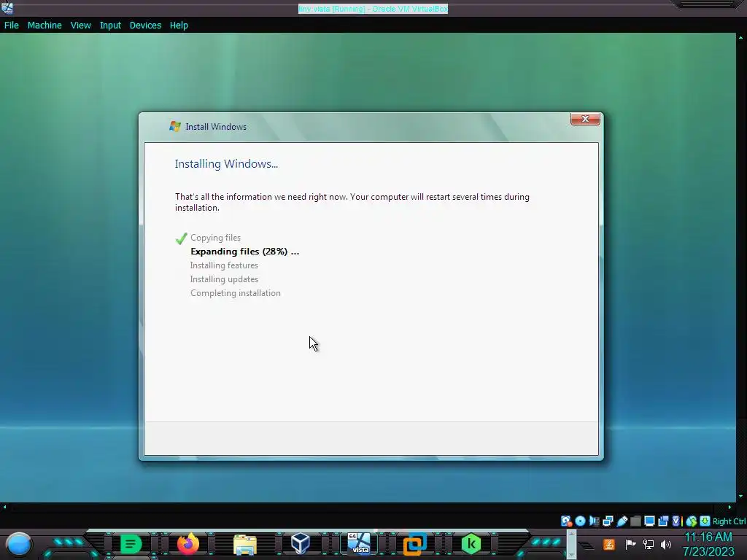
Task: Open the View menu
Action: point(80,26)
